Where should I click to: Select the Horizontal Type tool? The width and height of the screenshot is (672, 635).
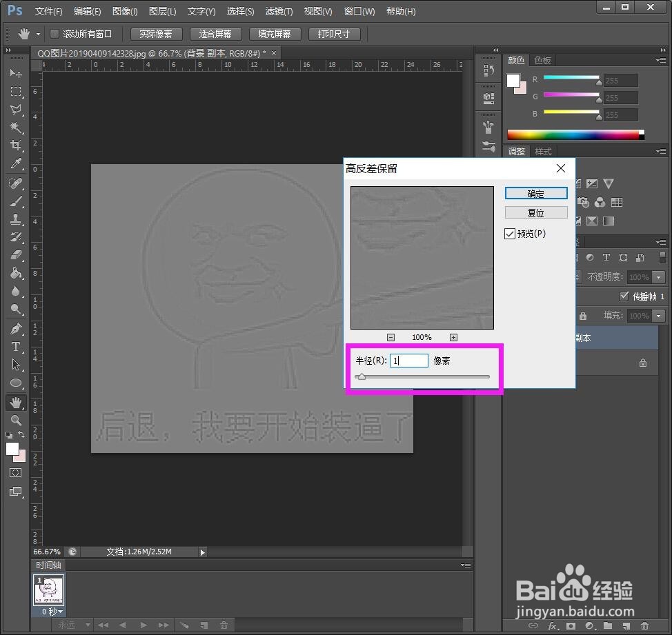click(x=16, y=346)
